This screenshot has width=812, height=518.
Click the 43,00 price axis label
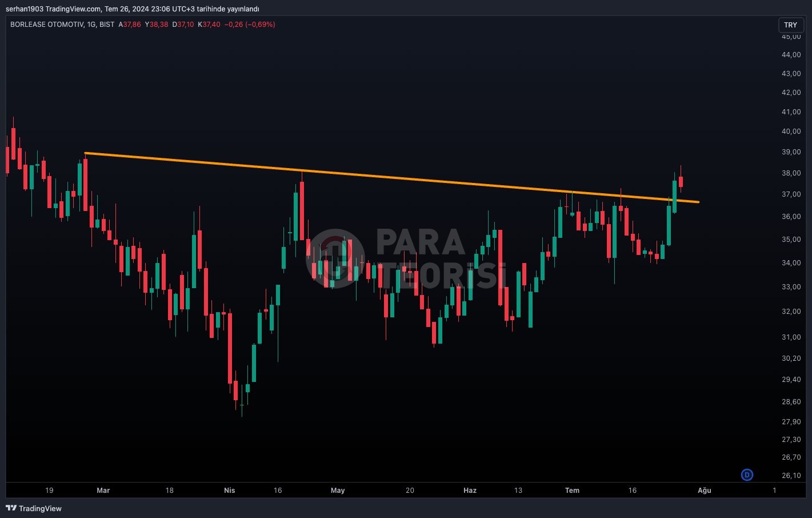(791, 74)
